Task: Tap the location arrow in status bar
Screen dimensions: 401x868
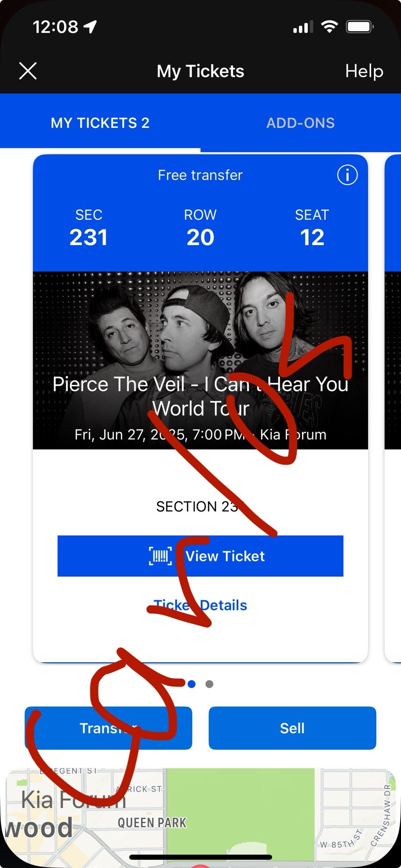Action: (90, 27)
